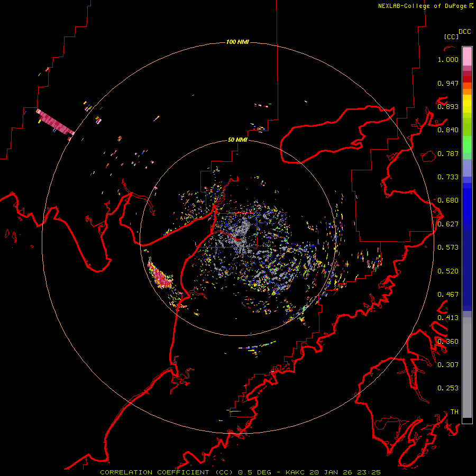
Task: Pick the light pink swatch beside 1.000
Action: point(467,57)
